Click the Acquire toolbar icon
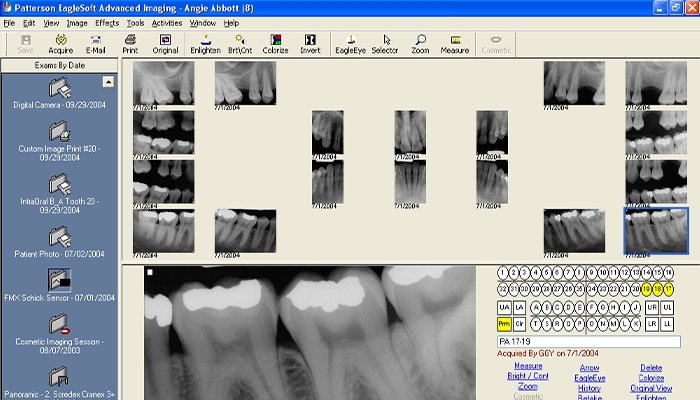This screenshot has height=400, width=700. 60,43
